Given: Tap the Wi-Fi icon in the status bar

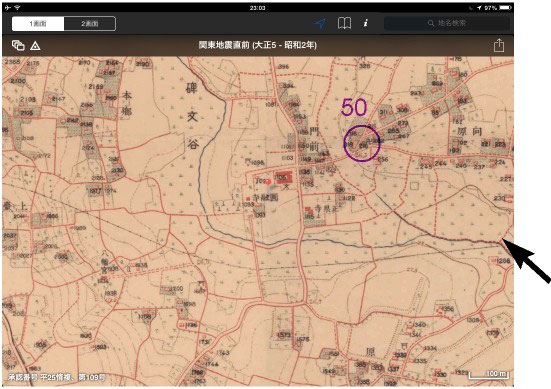Looking at the screenshot, I should point(17,7).
